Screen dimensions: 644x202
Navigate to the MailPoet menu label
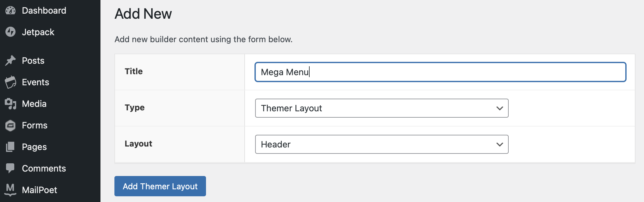pos(39,190)
